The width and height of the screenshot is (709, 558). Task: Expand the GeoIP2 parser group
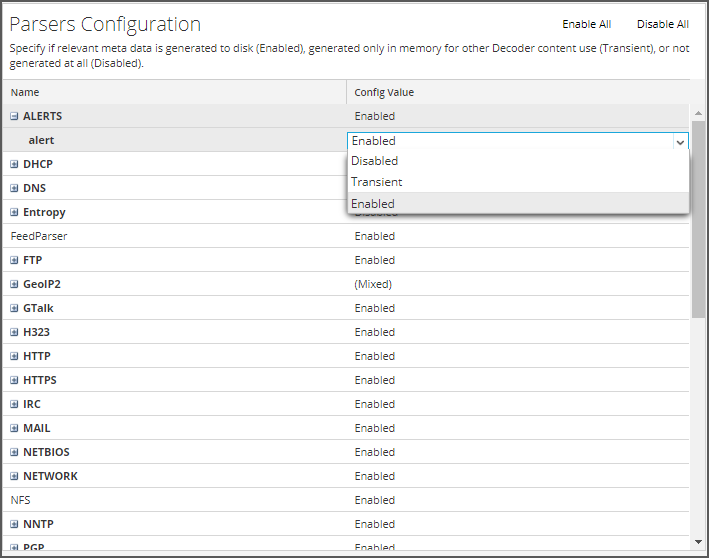(x=15, y=284)
